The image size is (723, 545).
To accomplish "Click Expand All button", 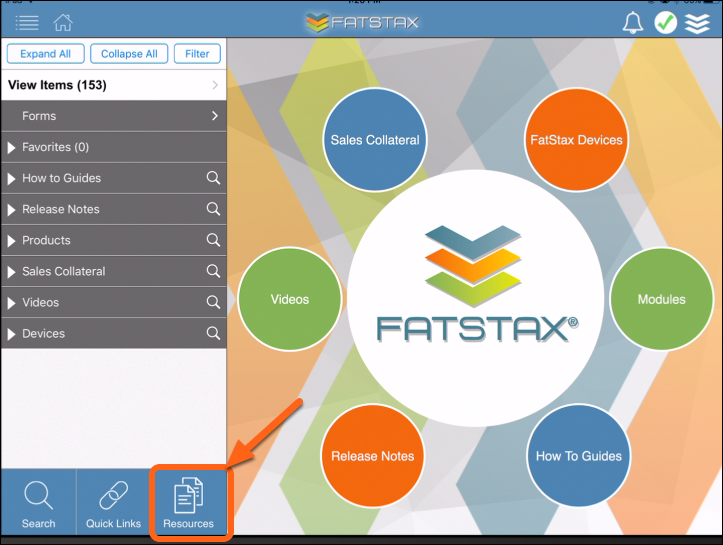I will [x=45, y=53].
